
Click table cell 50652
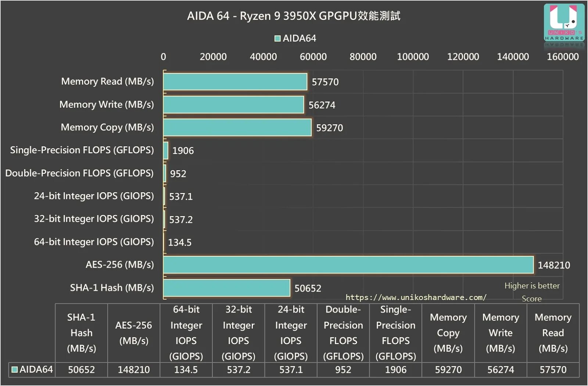pos(82,370)
